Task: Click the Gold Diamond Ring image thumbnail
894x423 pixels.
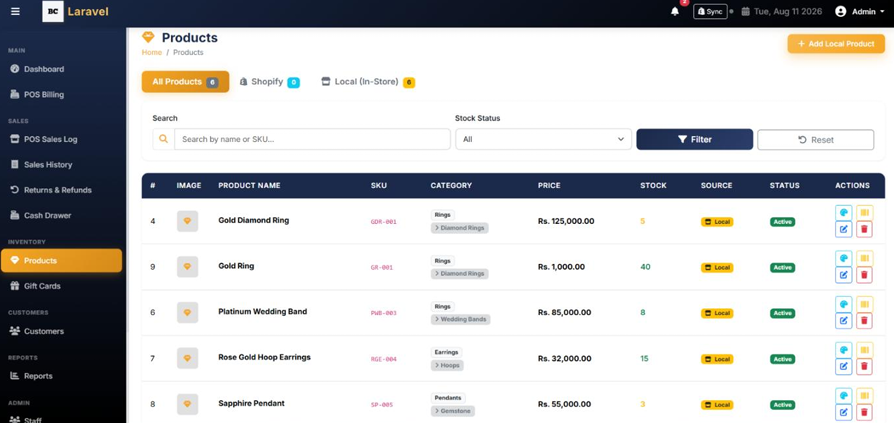Action: (x=187, y=221)
